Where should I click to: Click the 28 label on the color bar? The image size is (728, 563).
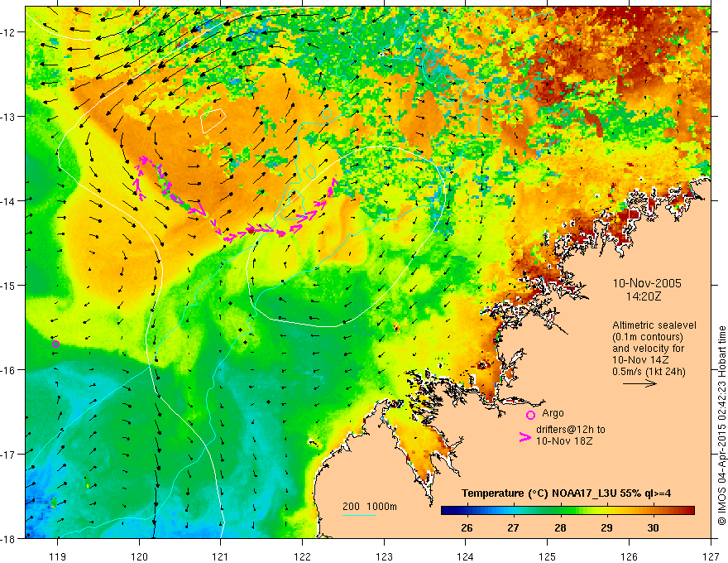coord(560,528)
